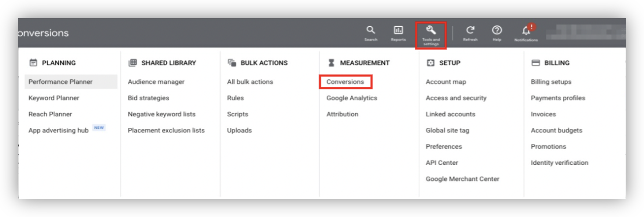Open All bulk actions

pyautogui.click(x=250, y=82)
